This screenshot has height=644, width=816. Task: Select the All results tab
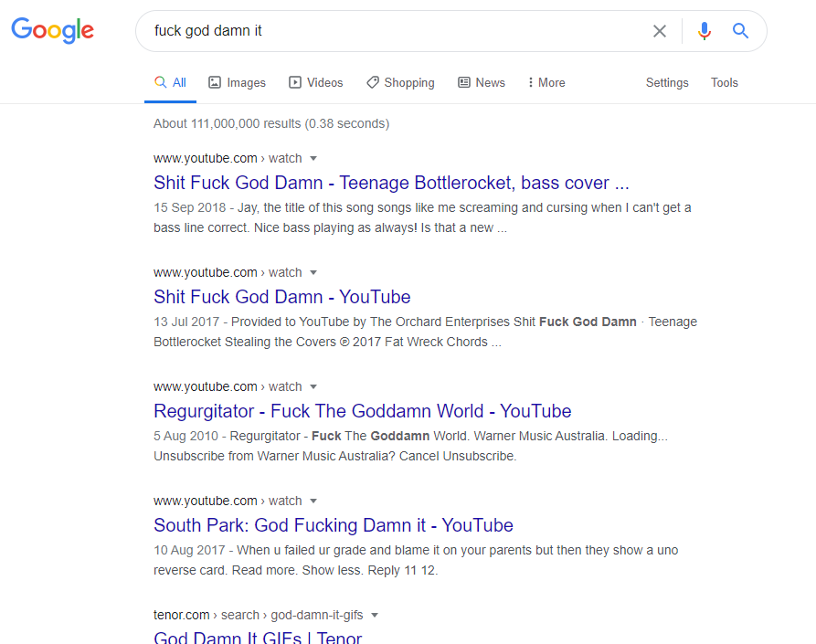(x=170, y=82)
